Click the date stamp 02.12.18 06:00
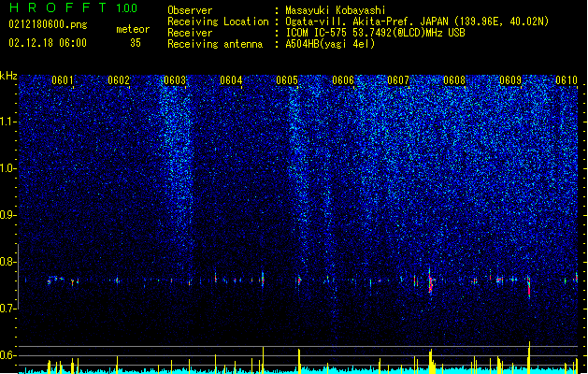The width and height of the screenshot is (588, 374). coord(48,43)
